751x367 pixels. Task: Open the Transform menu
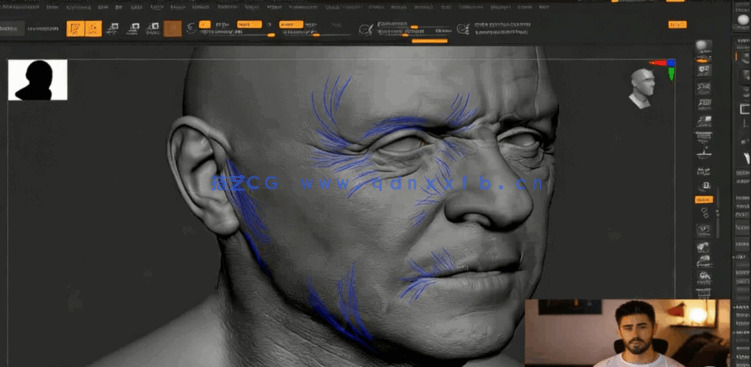pos(470,7)
